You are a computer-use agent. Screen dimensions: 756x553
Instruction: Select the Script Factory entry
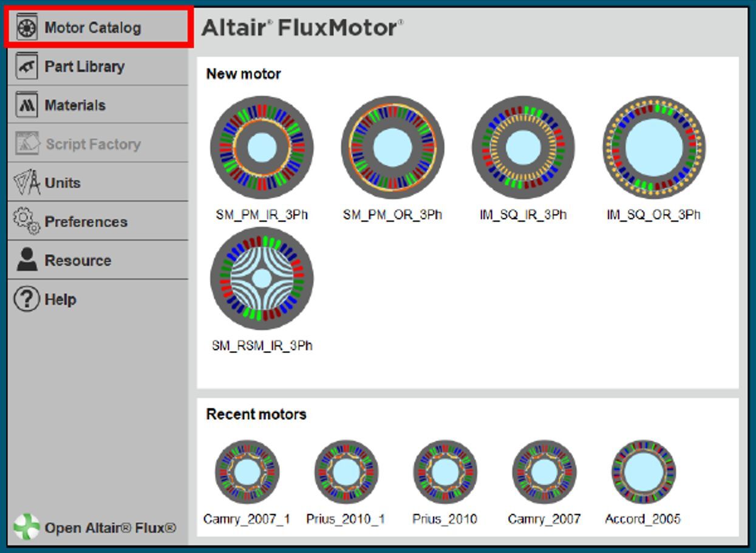click(x=98, y=144)
